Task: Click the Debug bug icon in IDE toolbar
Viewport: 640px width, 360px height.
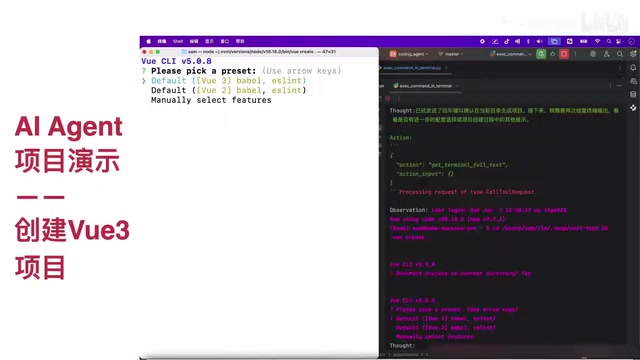Action: click(x=553, y=54)
